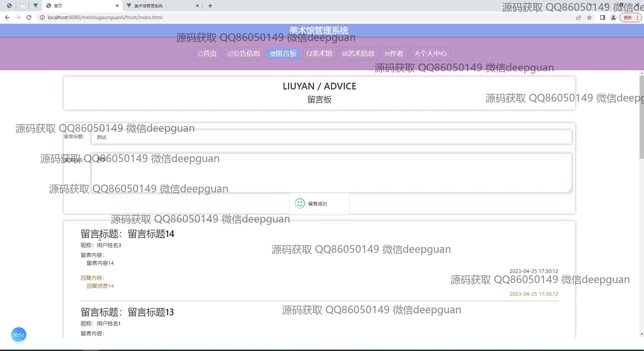Open the 公告信息 navigation item

pos(244,53)
